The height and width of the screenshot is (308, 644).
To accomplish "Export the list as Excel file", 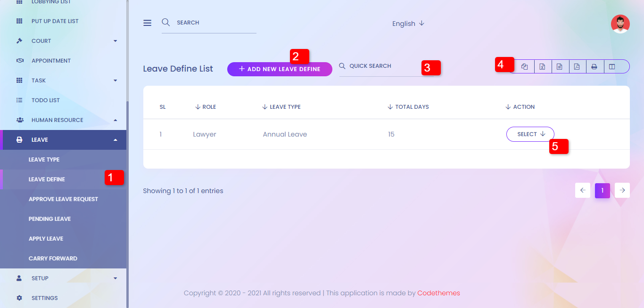I will tap(542, 67).
